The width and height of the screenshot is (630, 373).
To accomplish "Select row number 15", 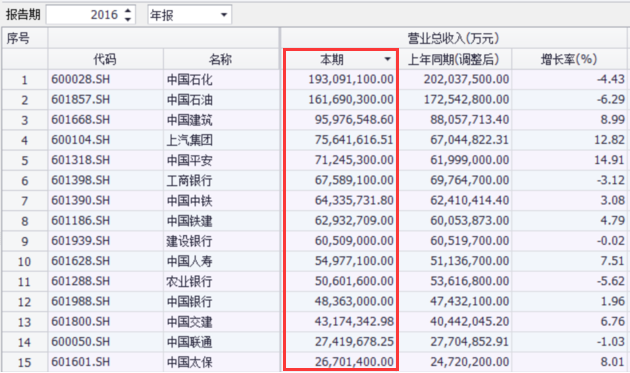I will coord(24,363).
